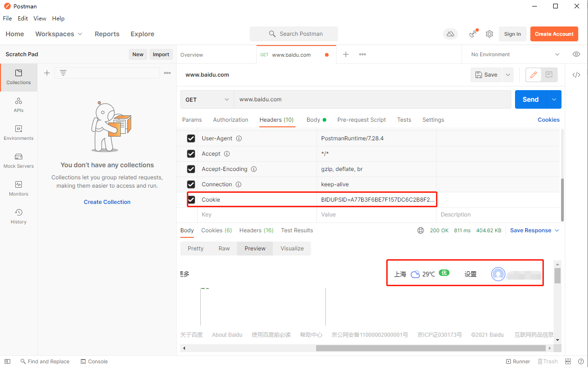Click Accept-Encoding header info icon
The image size is (588, 367).
tap(254, 169)
